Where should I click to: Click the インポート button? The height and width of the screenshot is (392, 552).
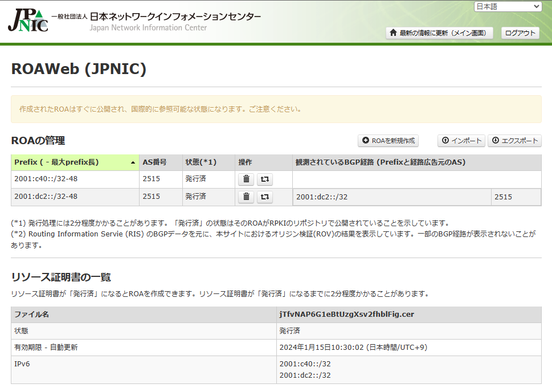[x=461, y=141]
